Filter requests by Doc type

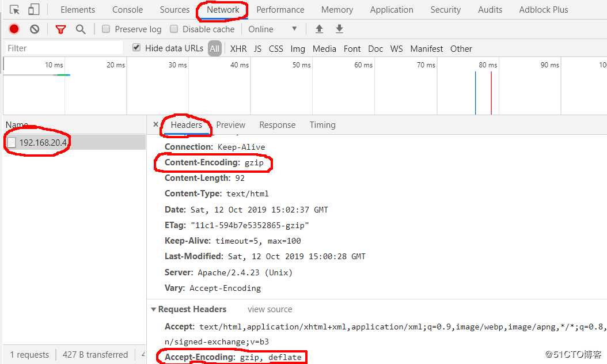tap(375, 48)
